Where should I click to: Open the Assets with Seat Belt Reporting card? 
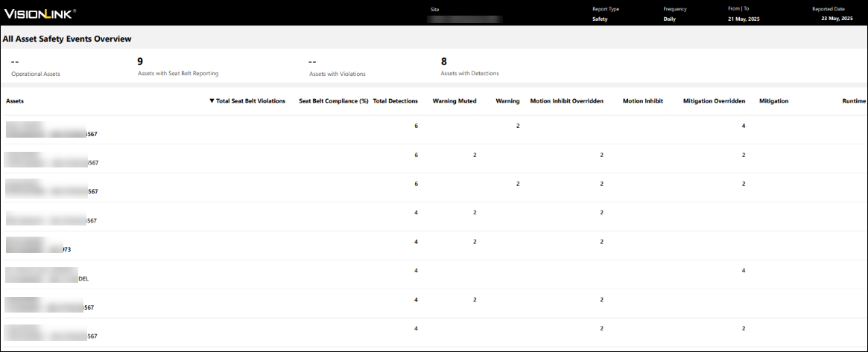177,67
